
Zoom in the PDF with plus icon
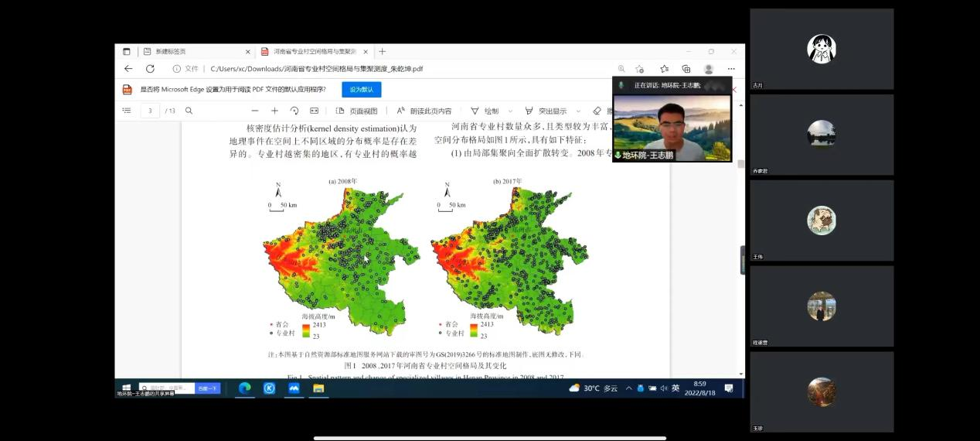coord(274,111)
